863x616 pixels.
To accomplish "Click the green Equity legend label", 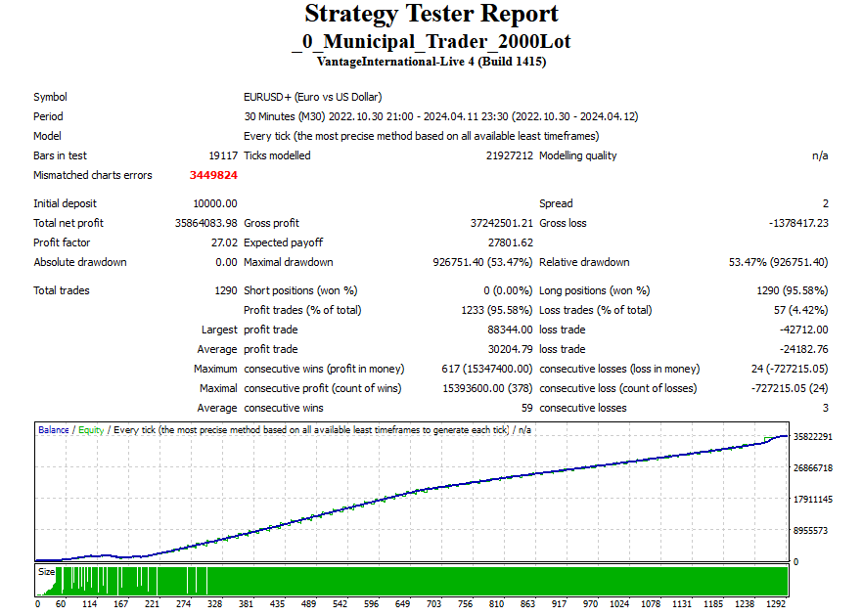I will 91,430.
